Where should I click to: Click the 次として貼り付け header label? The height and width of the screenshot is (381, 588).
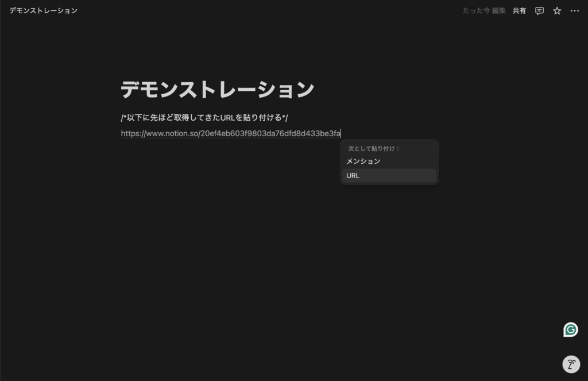coord(374,148)
